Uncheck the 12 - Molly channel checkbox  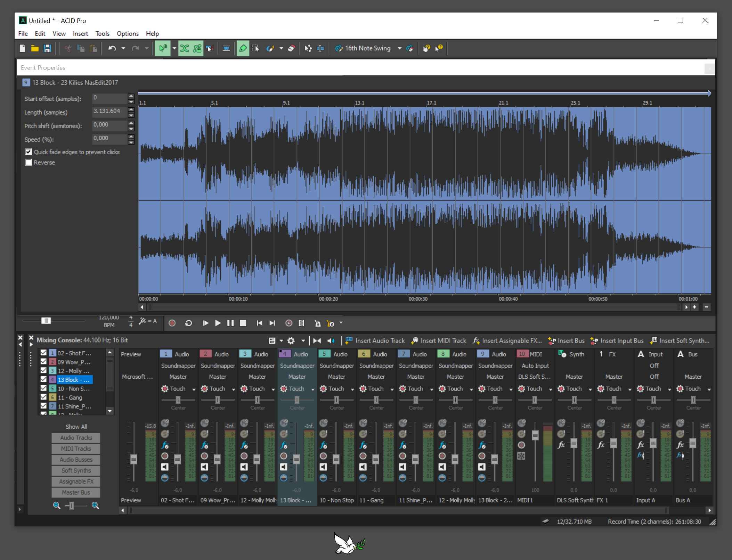click(43, 370)
